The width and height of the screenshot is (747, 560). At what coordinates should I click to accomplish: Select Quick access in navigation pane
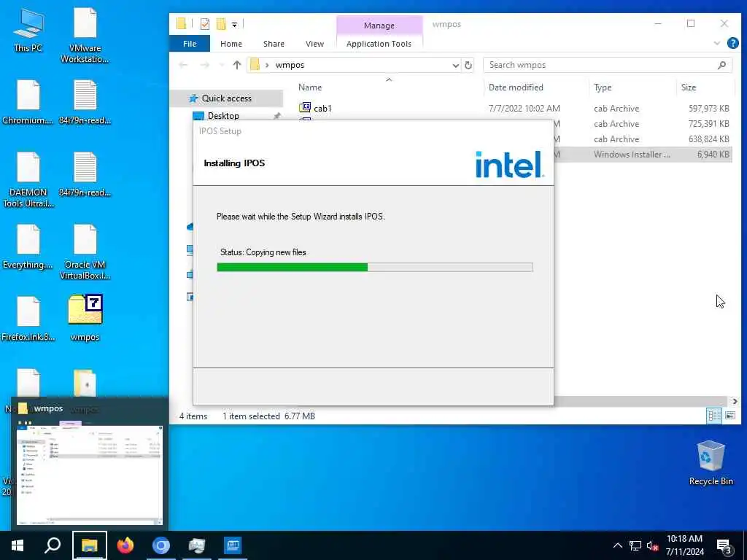[x=226, y=98]
